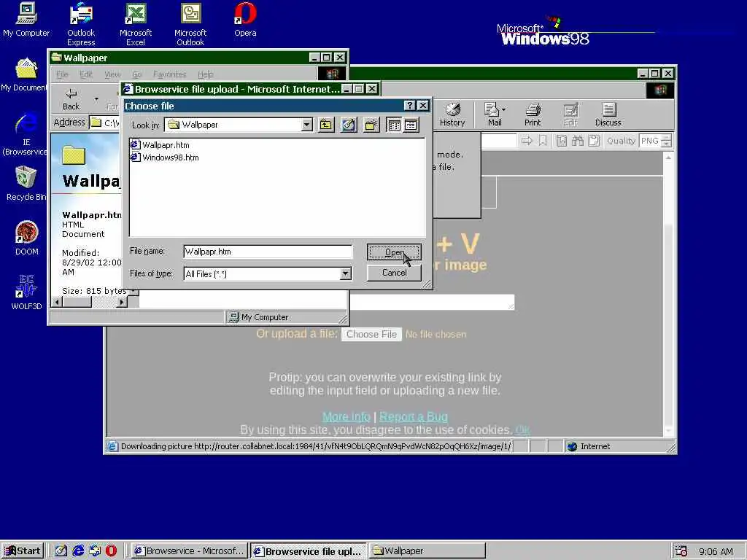Go up one level in Choose file dialog
Screen dimensions: 747x560
326,125
